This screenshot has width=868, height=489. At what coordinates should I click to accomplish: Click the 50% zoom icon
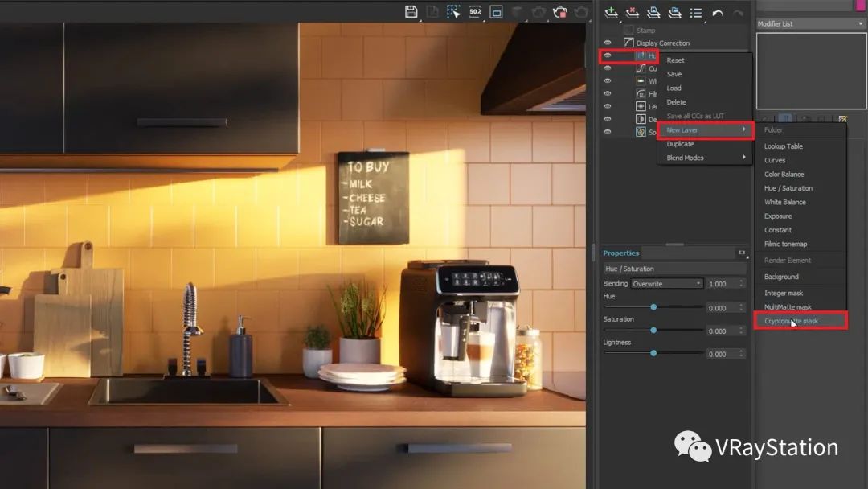(475, 11)
